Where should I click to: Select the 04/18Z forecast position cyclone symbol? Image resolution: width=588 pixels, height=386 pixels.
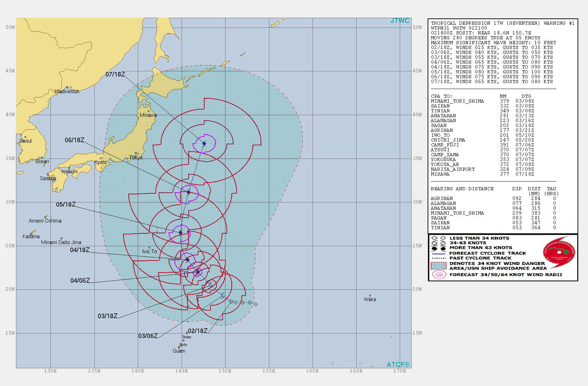pyautogui.click(x=187, y=260)
